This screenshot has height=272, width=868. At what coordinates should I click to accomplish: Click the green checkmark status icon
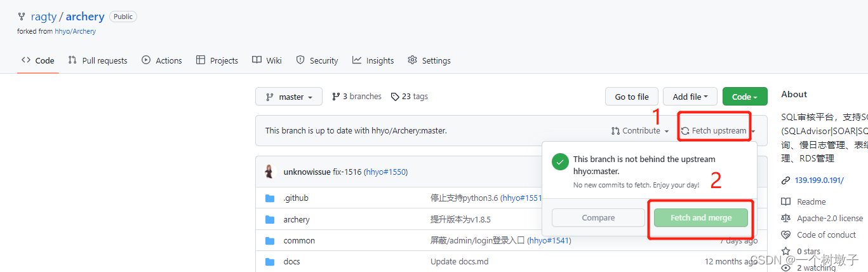tap(559, 162)
